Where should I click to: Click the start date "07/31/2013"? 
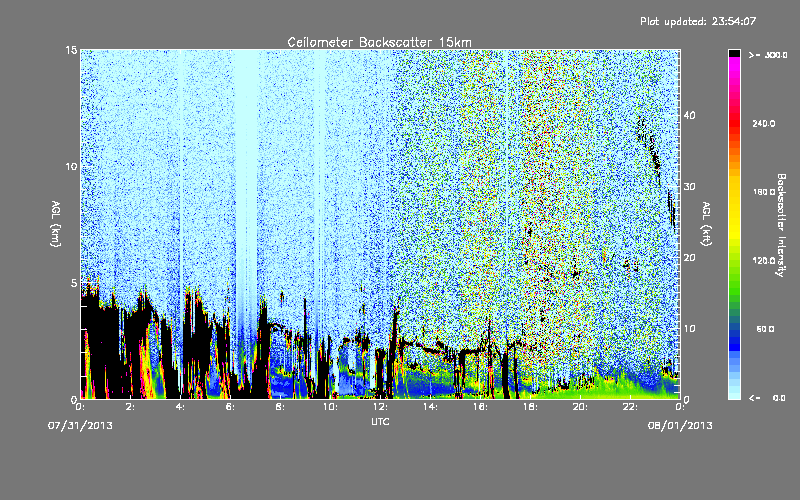click(80, 426)
